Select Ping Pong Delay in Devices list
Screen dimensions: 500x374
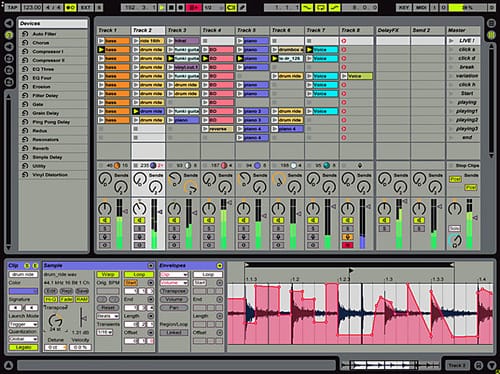click(51, 122)
